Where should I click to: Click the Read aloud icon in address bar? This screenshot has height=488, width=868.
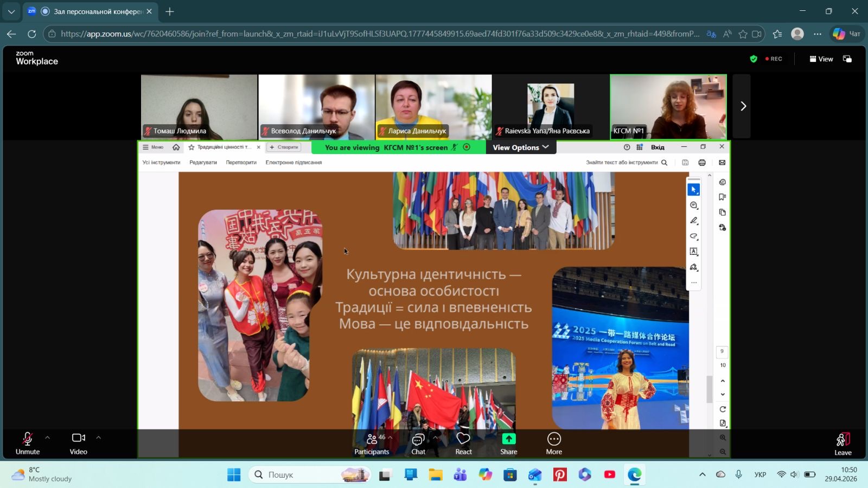point(727,34)
